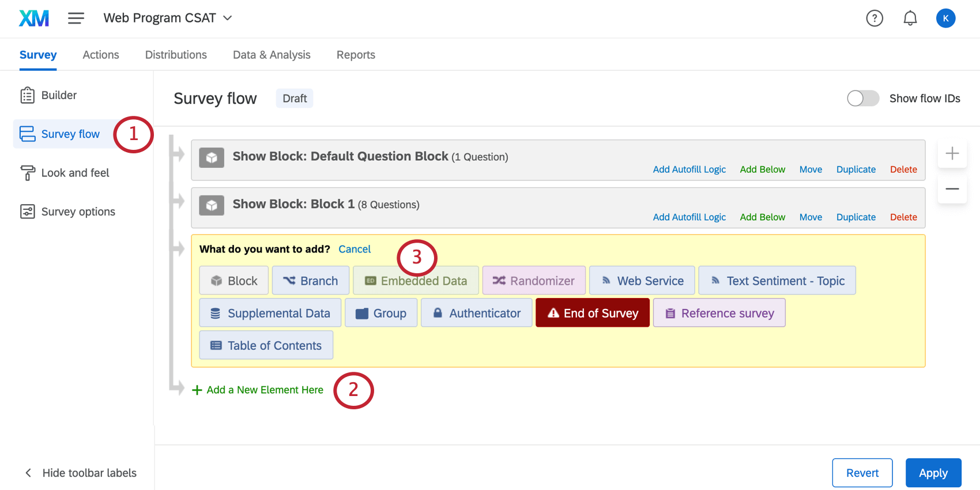Cancel the add element prompt
This screenshot has width=980, height=490.
(x=355, y=249)
